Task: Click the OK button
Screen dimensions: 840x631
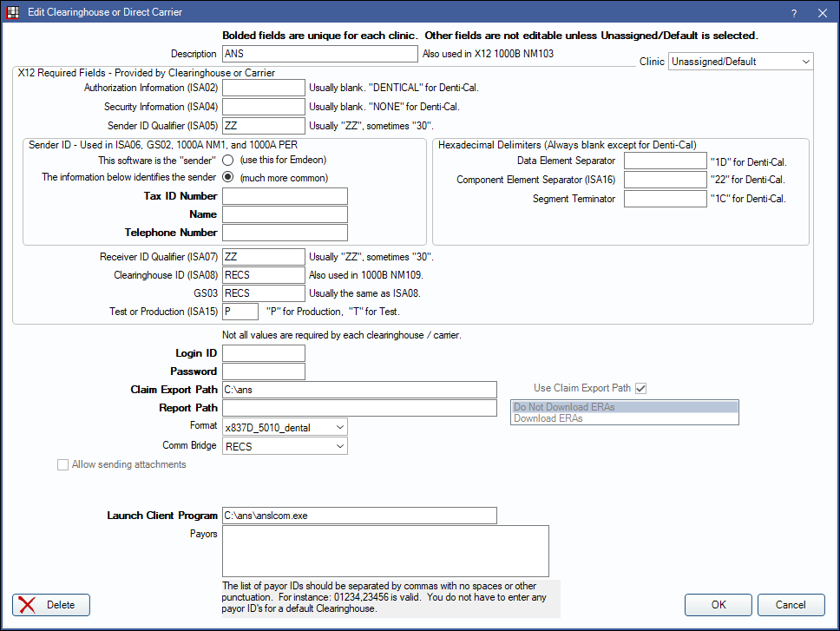Action: click(x=718, y=605)
